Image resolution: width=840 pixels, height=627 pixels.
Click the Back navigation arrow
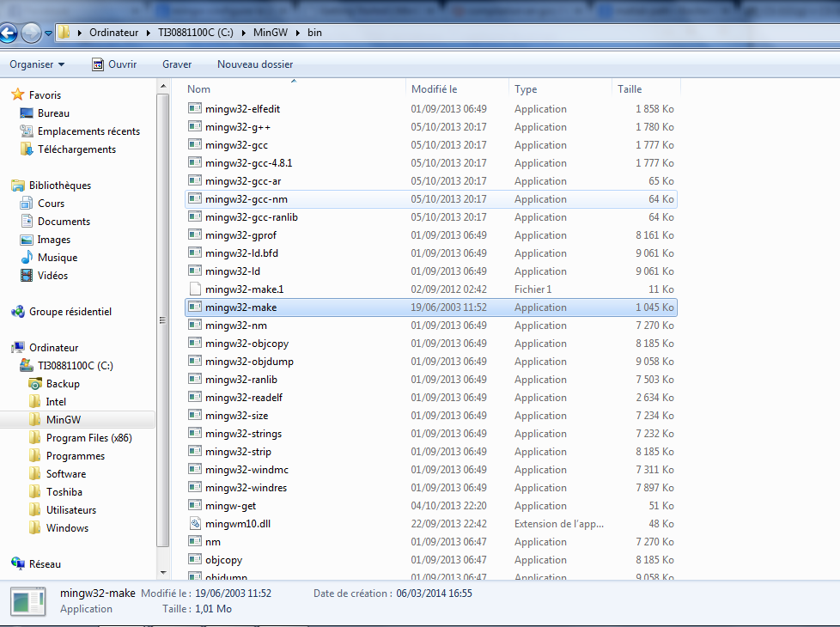(8, 33)
